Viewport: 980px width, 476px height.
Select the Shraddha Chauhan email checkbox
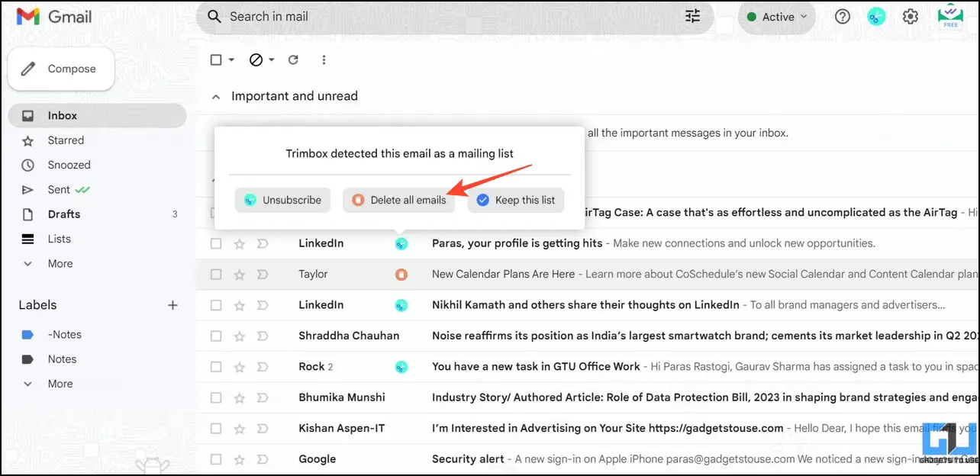(x=216, y=336)
